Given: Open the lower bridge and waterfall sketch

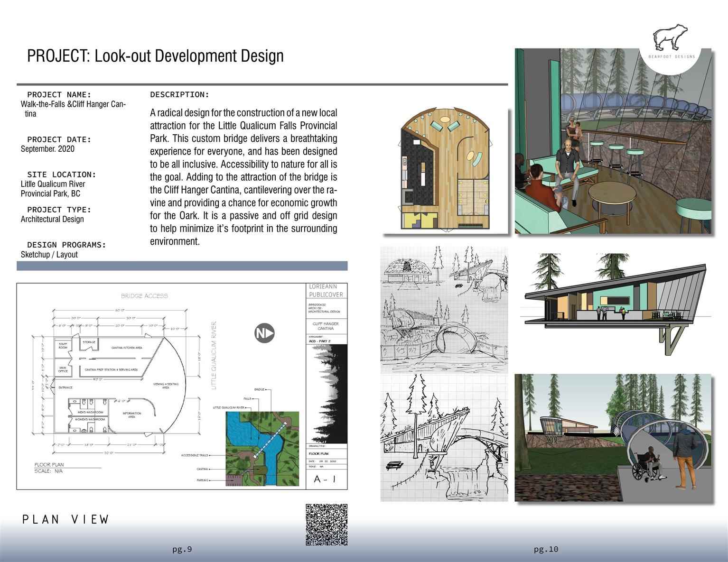Looking at the screenshot, I should 444,438.
